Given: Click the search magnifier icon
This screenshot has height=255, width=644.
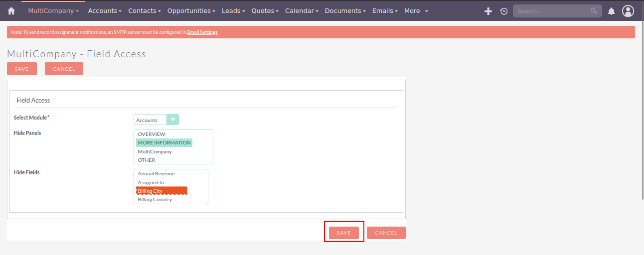Looking at the screenshot, I should tap(594, 11).
